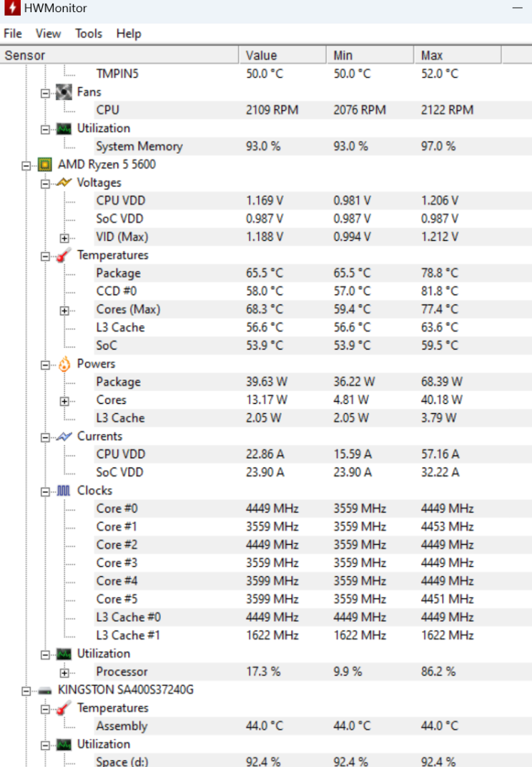Click the Voltages lightning icon
The image size is (532, 767).
click(x=64, y=183)
